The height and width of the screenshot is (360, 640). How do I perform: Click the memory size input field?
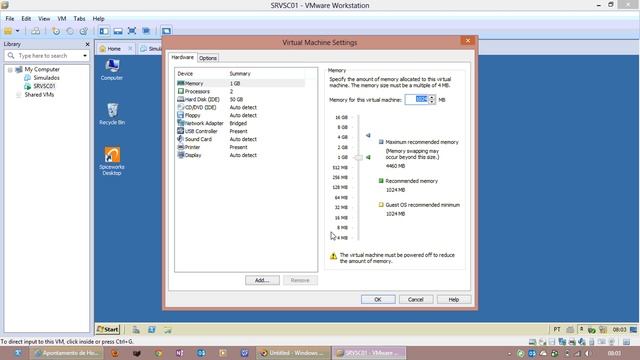click(417, 100)
